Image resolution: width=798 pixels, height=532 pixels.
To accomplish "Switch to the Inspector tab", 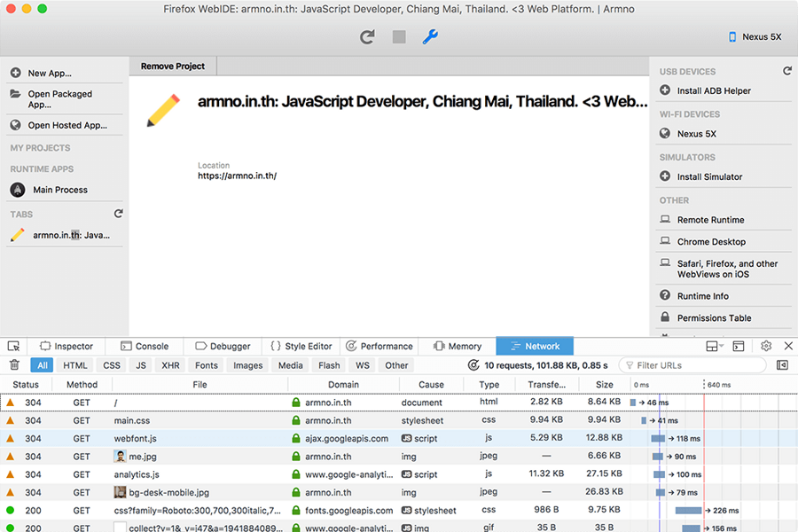I will point(66,346).
